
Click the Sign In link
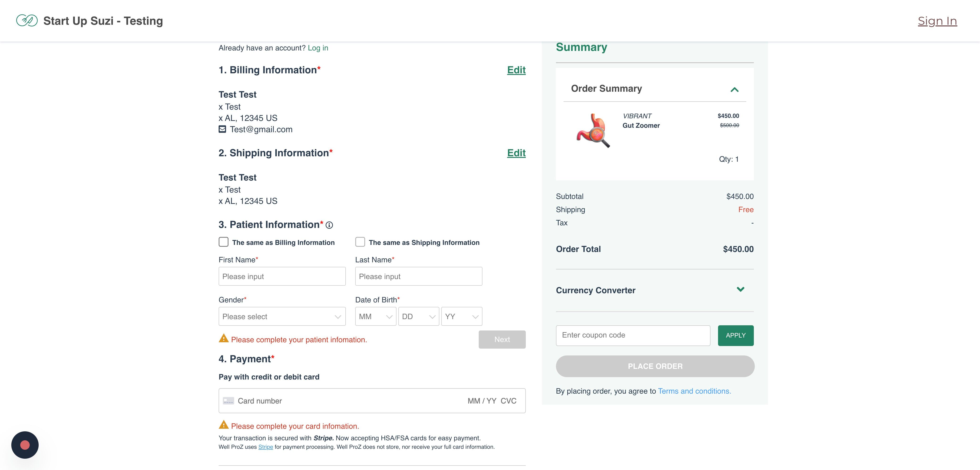point(937,21)
